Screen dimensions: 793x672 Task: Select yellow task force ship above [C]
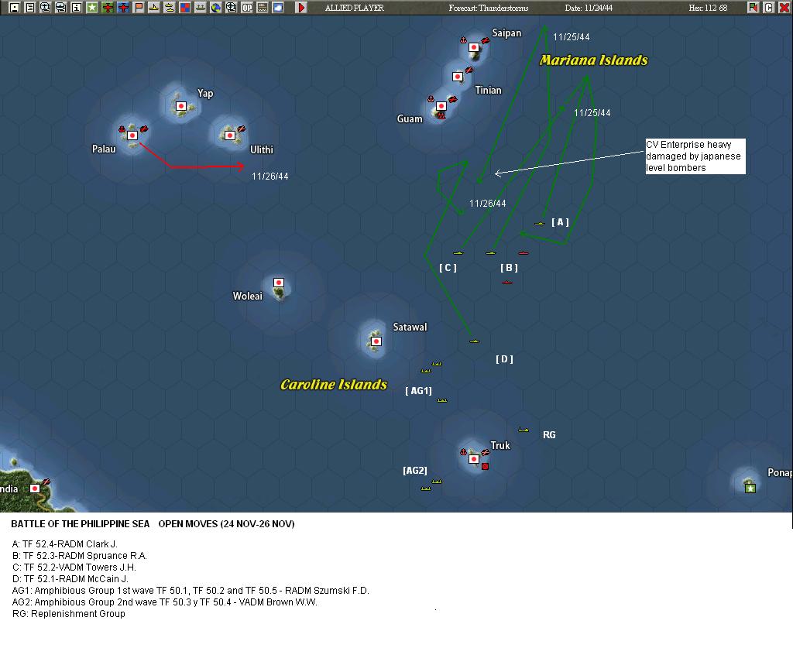458,252
